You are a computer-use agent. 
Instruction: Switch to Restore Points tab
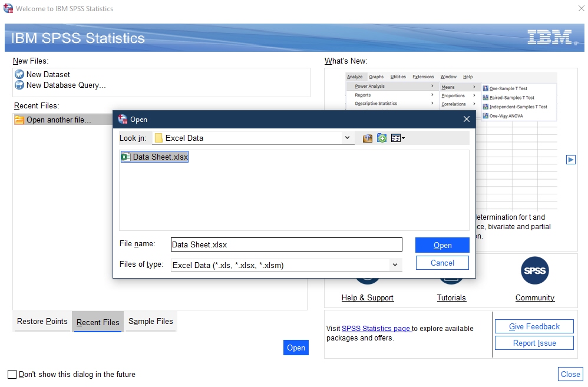point(42,322)
